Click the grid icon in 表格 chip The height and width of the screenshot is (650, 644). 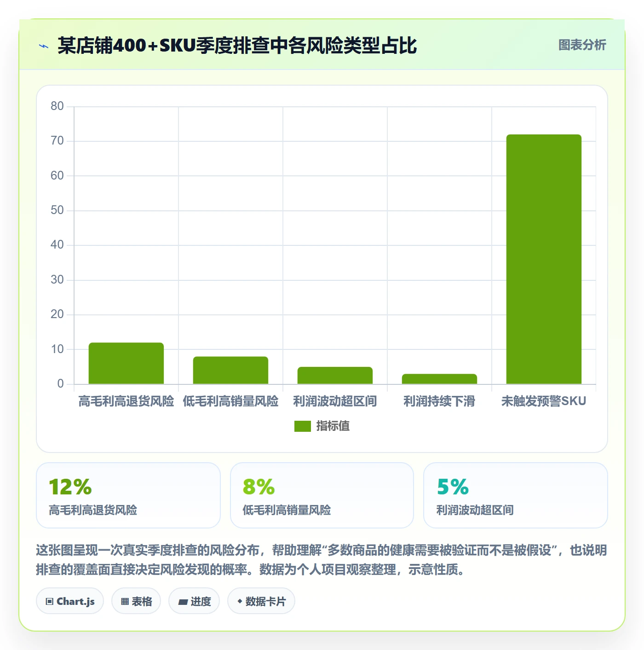click(125, 602)
